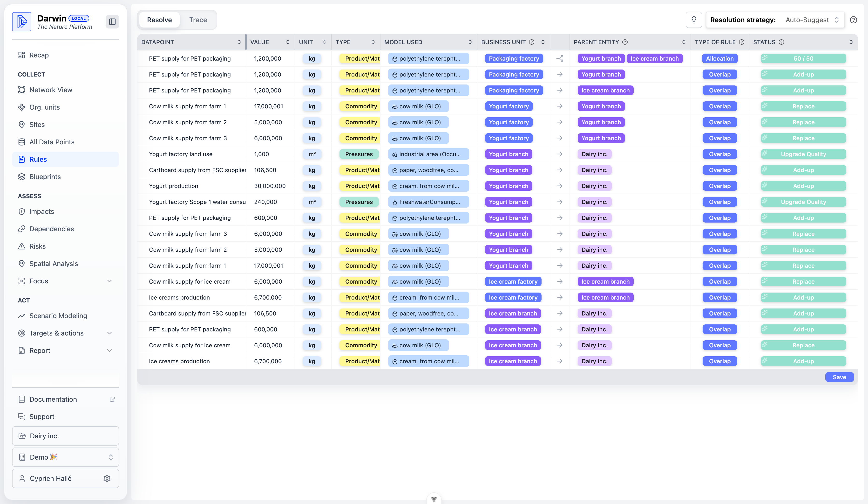The width and height of the screenshot is (868, 504).
Task: Toggle sort on Datapoint column
Action: 239,42
